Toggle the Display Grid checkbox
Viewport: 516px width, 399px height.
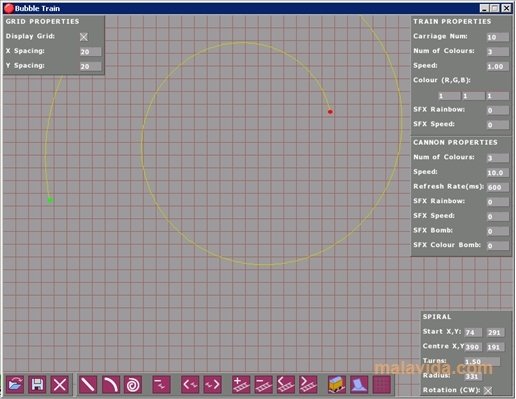[84, 37]
